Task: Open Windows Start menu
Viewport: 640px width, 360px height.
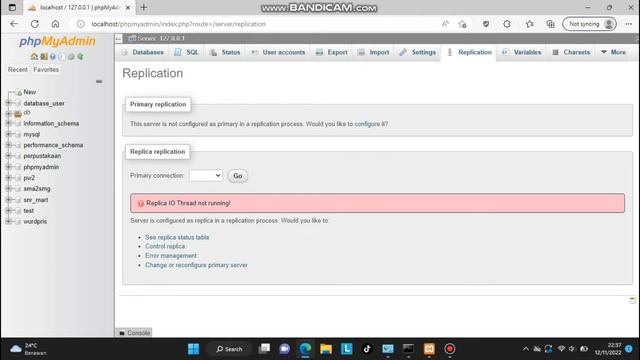Action: 193,349
